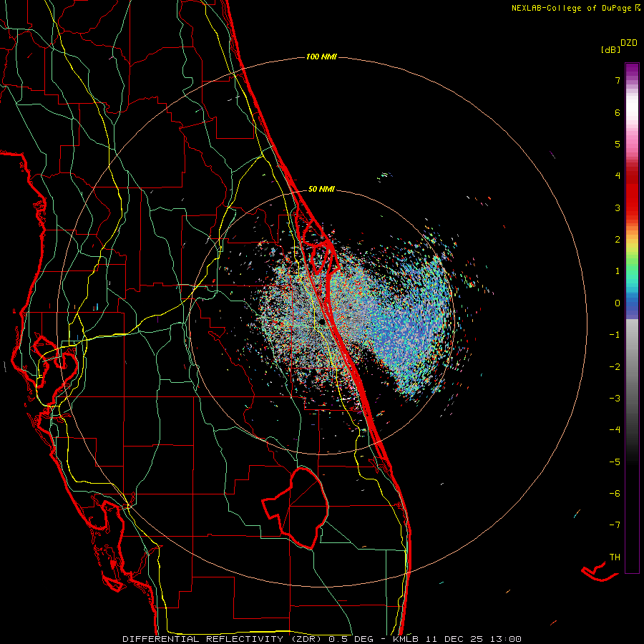Click the -5 value on the color scale
The height and width of the screenshot is (644, 644).
tap(615, 462)
